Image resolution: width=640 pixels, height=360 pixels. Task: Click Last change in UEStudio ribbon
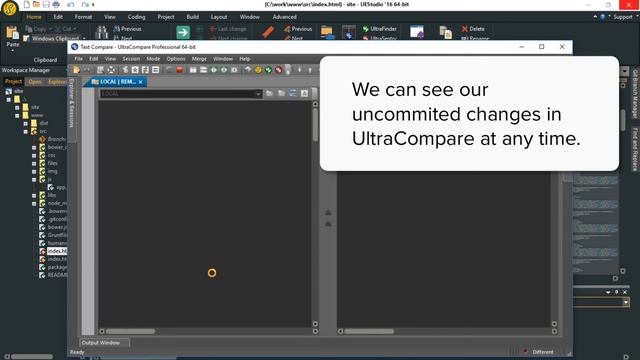(228, 29)
